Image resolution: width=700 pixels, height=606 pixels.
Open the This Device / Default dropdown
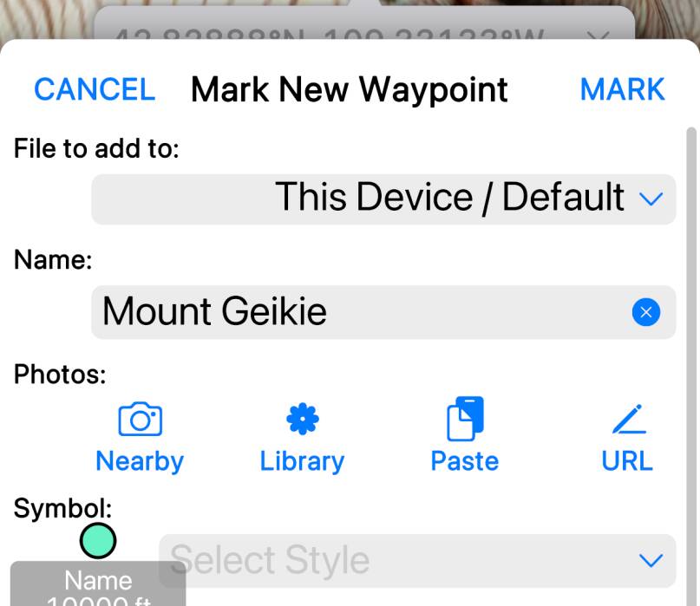[x=383, y=199]
